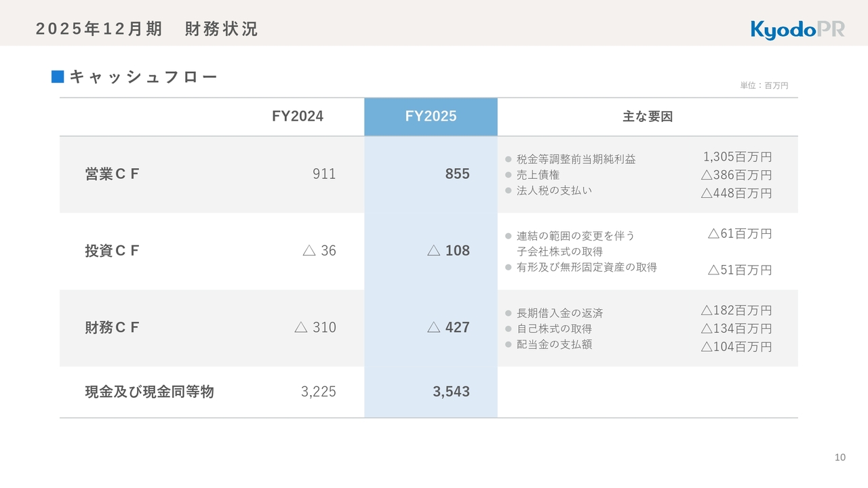Click the 主な要因 column header
This screenshot has height=488, width=868.
tap(648, 117)
